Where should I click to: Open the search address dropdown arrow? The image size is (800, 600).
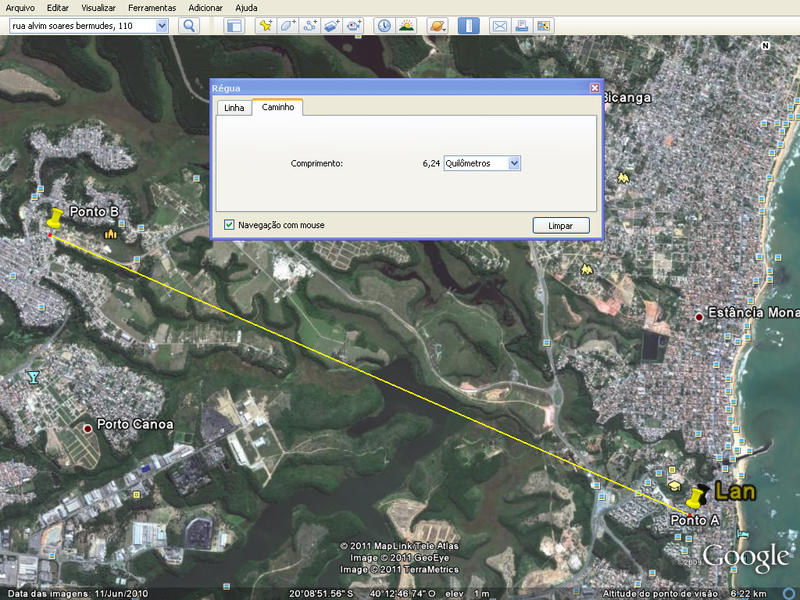(x=161, y=26)
